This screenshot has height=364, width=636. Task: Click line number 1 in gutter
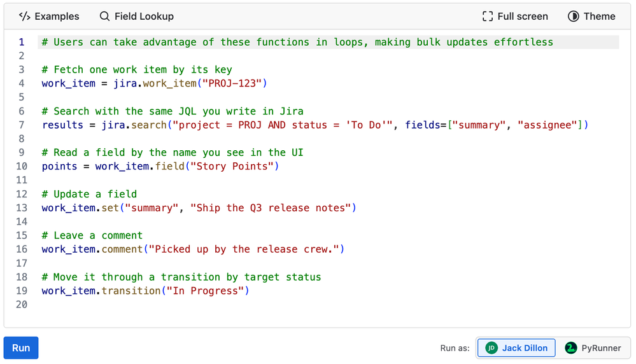pyautogui.click(x=22, y=42)
